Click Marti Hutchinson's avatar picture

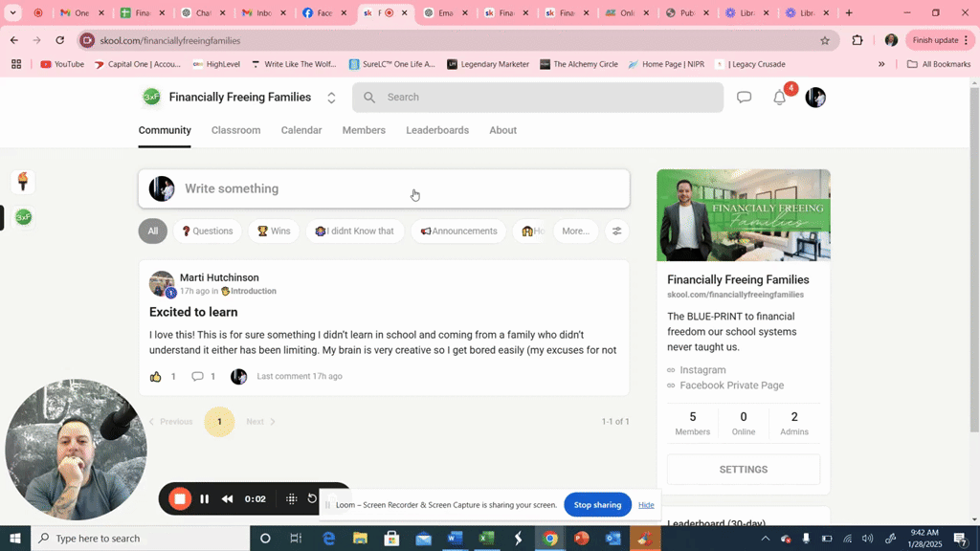pyautogui.click(x=162, y=283)
